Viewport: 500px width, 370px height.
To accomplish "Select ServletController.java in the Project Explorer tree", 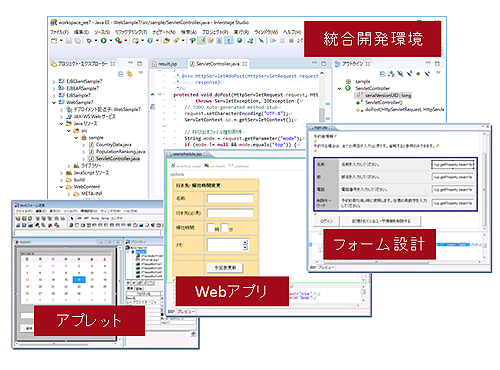I will pyautogui.click(x=114, y=159).
